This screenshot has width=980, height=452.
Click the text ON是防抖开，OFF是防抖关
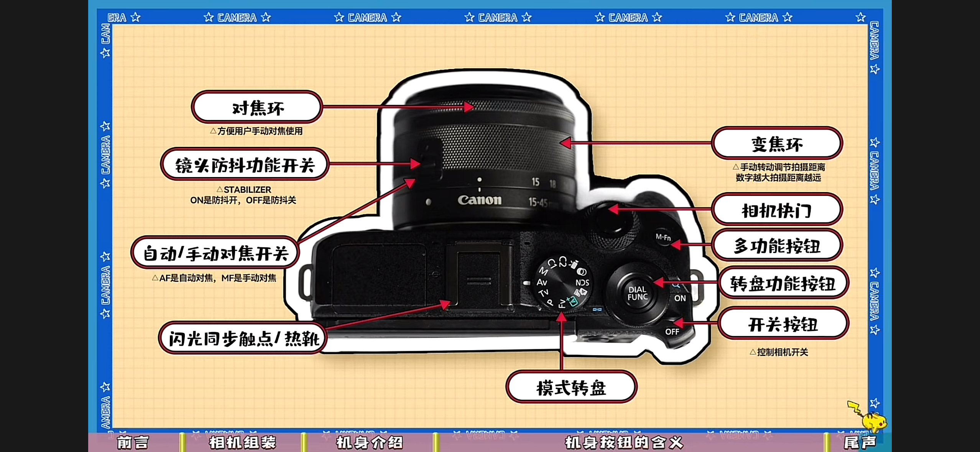click(x=243, y=200)
